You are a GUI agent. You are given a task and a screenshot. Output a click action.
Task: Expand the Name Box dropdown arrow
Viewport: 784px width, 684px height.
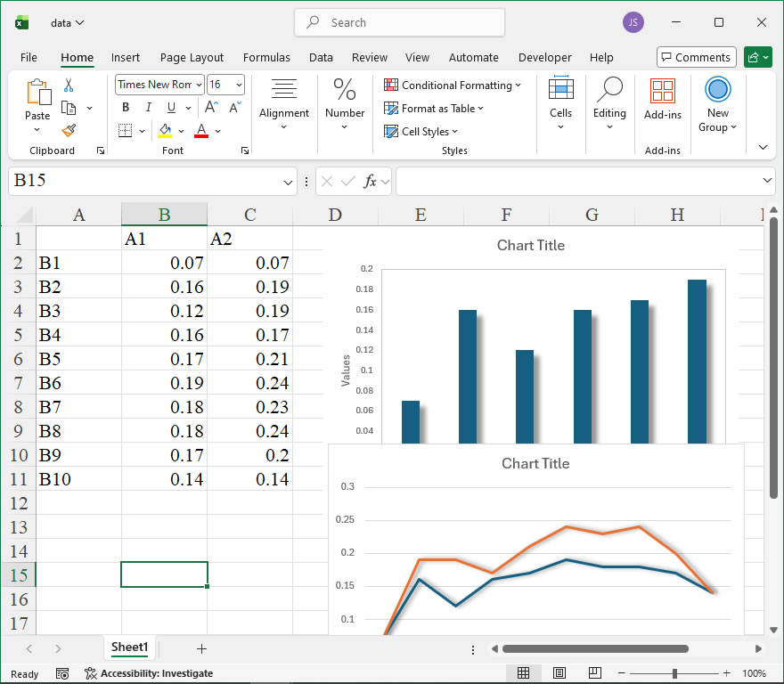tap(288, 182)
